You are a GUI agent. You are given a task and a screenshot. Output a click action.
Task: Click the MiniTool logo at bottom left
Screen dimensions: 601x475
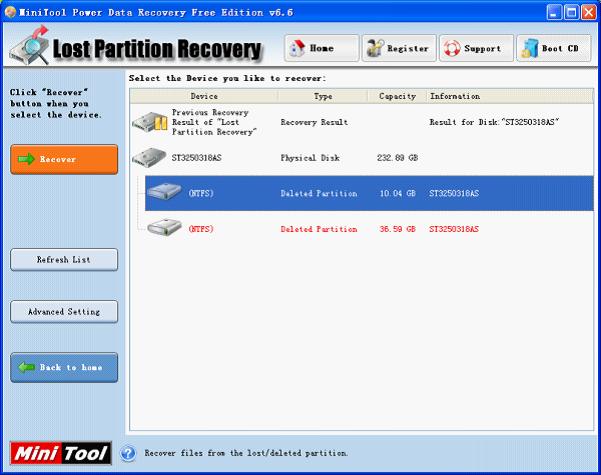tap(61, 453)
